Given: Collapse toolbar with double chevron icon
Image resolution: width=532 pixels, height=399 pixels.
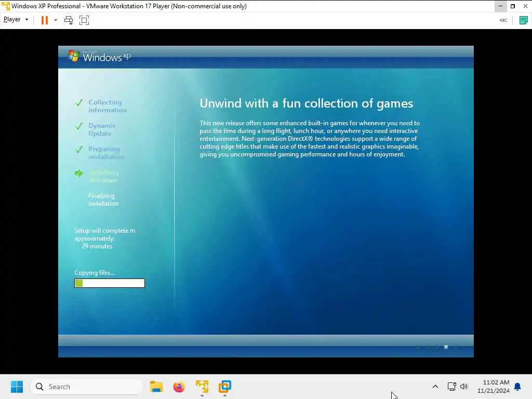Looking at the screenshot, I should click(503, 20).
